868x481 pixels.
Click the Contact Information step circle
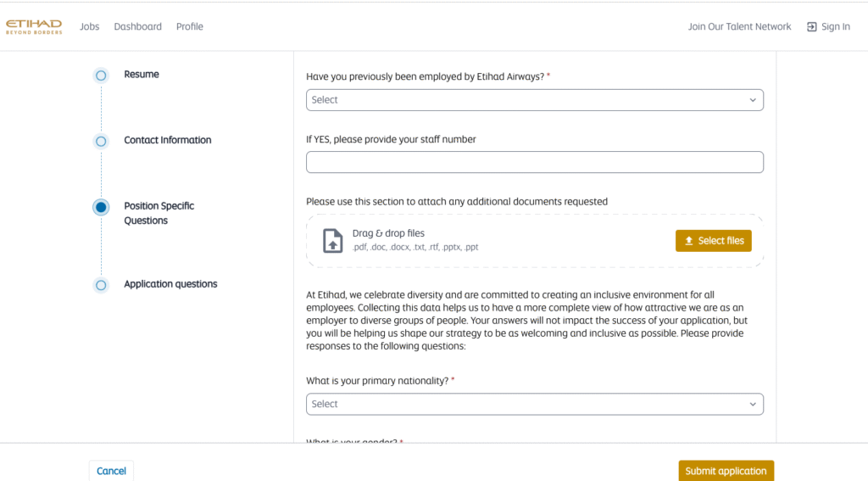coord(101,141)
